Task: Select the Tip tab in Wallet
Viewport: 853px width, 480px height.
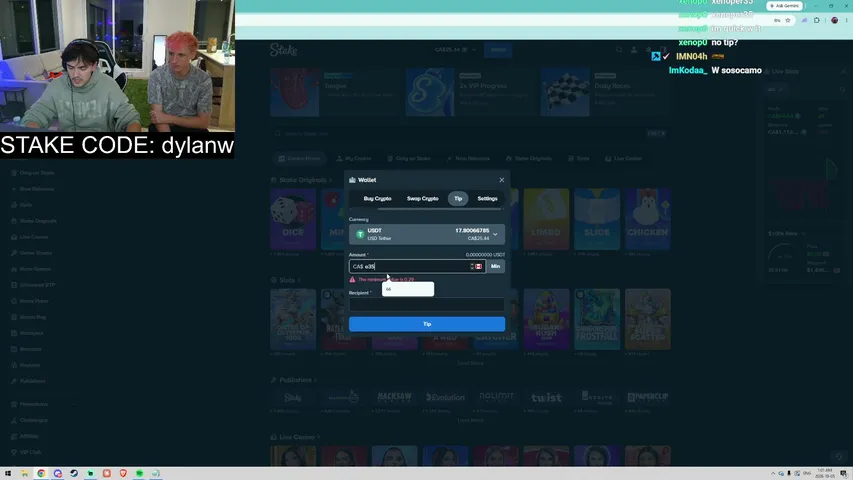Action: [458, 199]
